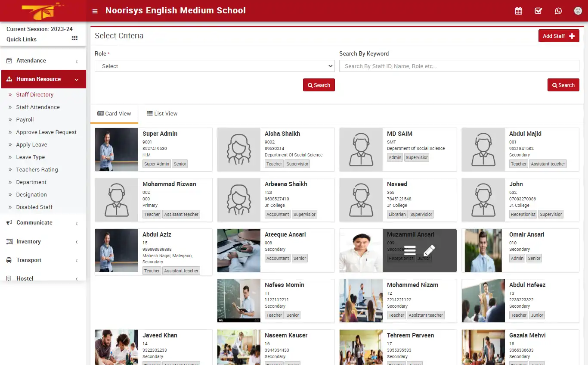Switch to List View tab
This screenshot has height=365, width=588.
pos(162,113)
